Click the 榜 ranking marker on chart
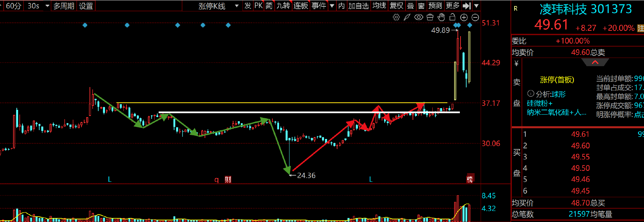This screenshot has width=644, height=222. click(470, 179)
